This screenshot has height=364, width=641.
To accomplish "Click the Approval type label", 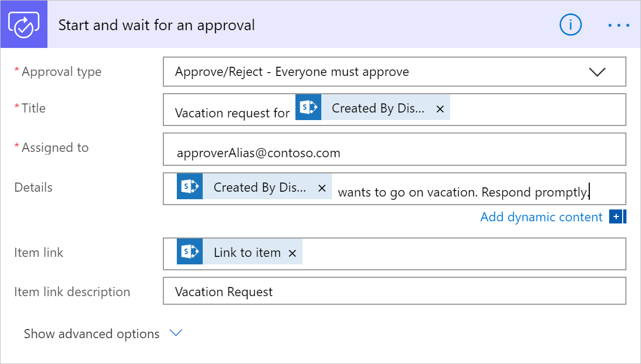I will (x=61, y=72).
